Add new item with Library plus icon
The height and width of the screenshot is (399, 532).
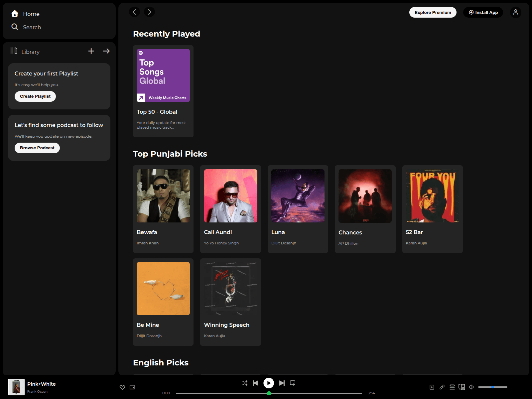pyautogui.click(x=91, y=51)
